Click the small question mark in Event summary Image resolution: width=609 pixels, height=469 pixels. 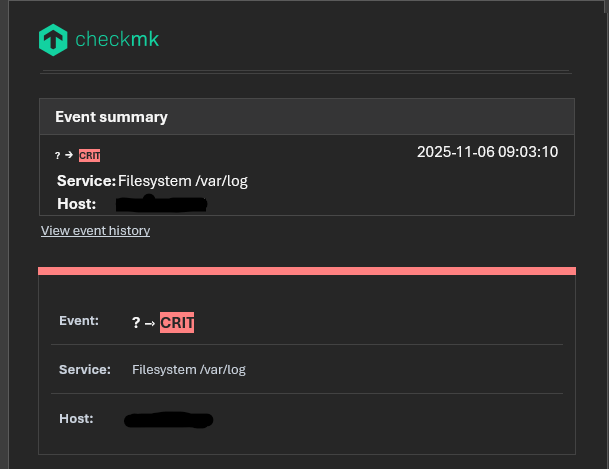(58, 155)
